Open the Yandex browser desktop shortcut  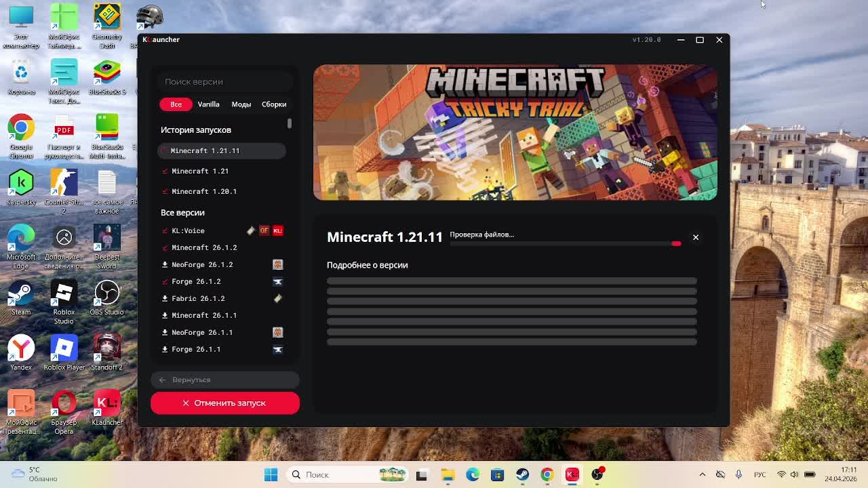click(21, 352)
